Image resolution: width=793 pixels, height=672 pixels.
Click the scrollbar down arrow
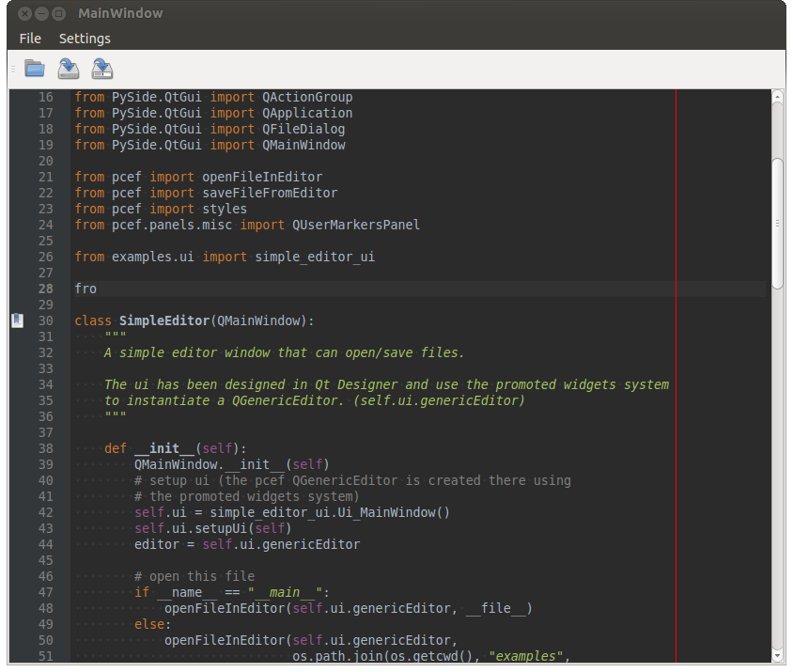[x=777, y=655]
